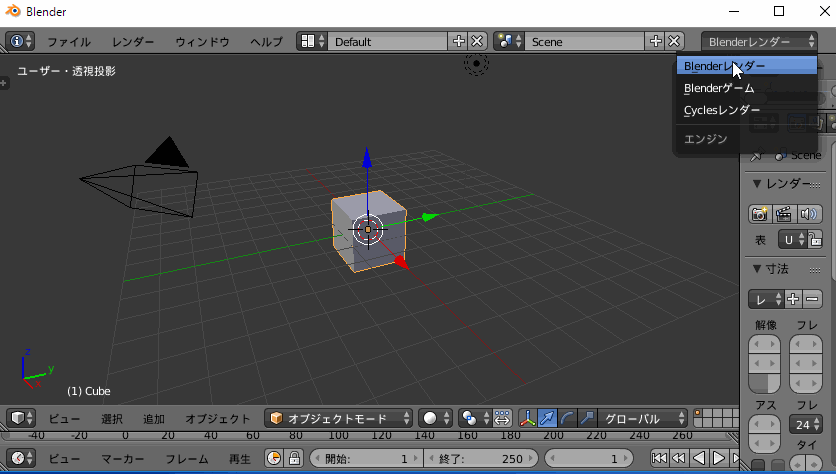Remove the render preset with minus

tap(813, 299)
